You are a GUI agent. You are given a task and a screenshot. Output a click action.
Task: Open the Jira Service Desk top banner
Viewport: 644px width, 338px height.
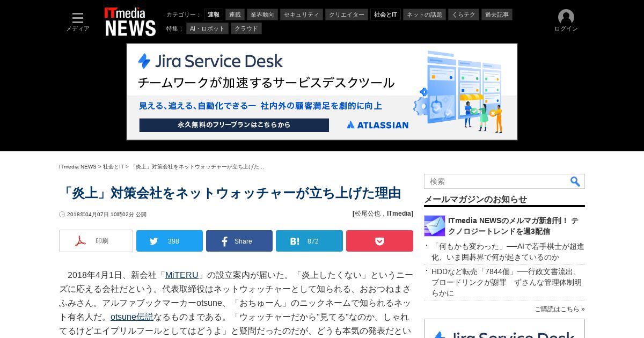click(322, 92)
